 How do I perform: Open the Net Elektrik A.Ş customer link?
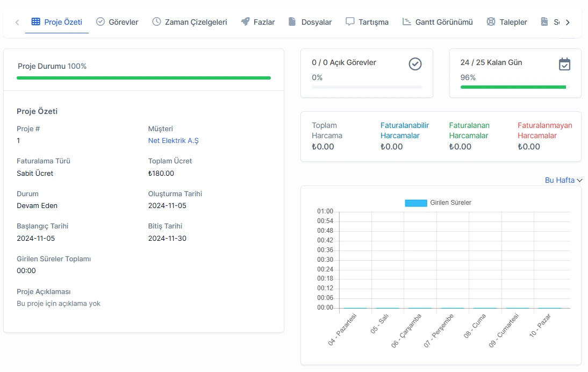(173, 141)
